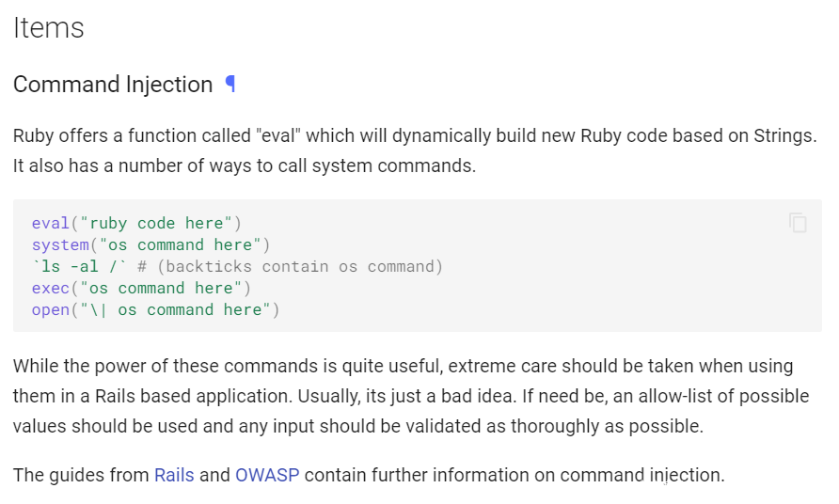The height and width of the screenshot is (504, 839).
Task: Click the Items page heading
Action: 49,28
